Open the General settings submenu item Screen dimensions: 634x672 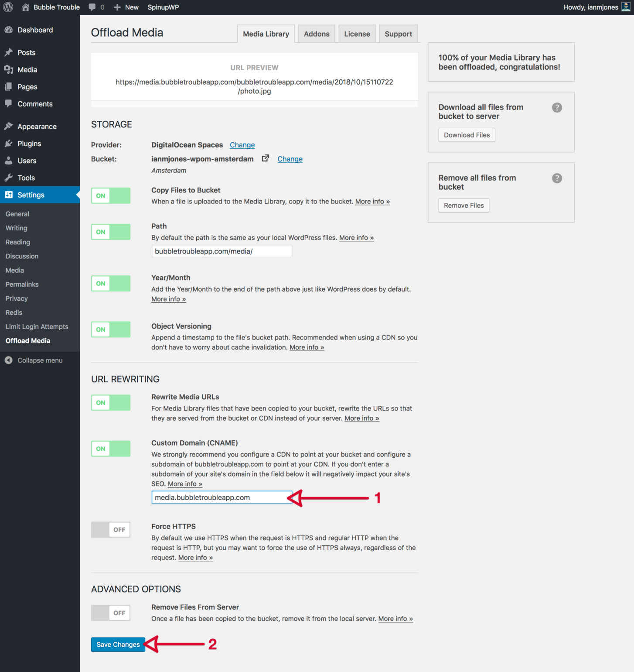click(x=17, y=214)
